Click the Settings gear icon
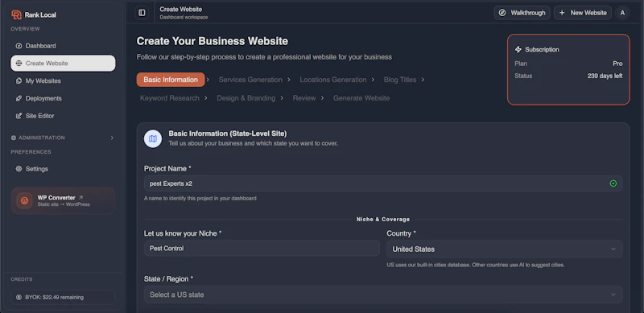 (19, 169)
